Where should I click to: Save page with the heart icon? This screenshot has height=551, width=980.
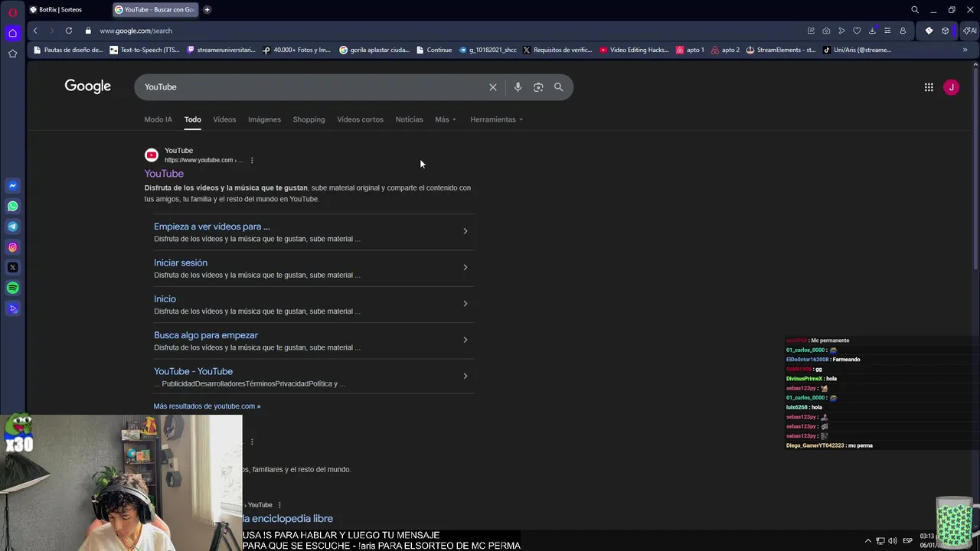[x=857, y=31]
